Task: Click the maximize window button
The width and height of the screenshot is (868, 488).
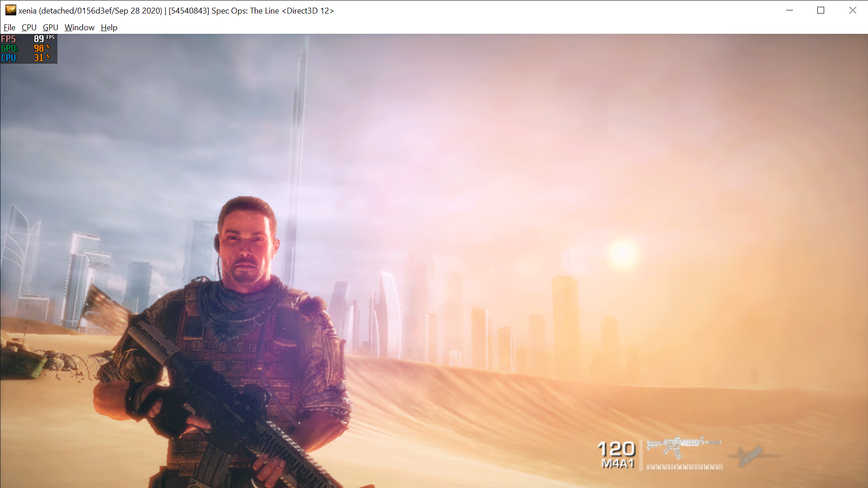Action: pyautogui.click(x=821, y=10)
